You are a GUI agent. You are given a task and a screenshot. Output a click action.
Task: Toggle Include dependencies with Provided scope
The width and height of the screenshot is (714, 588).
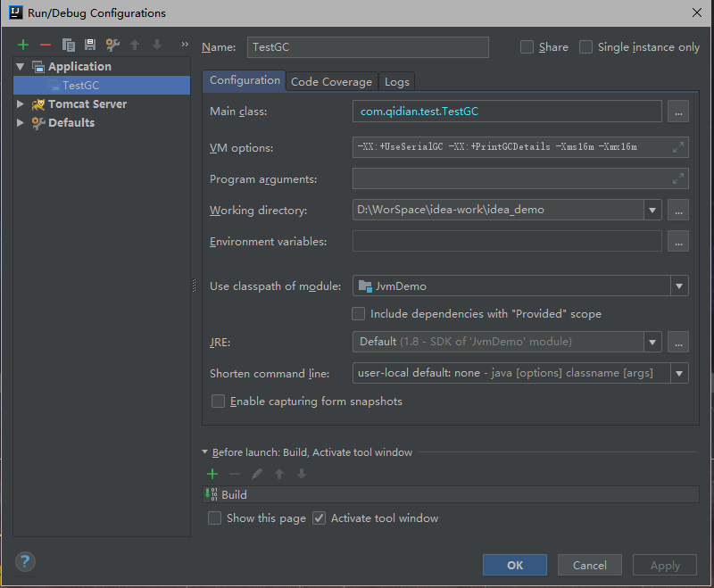(359, 313)
